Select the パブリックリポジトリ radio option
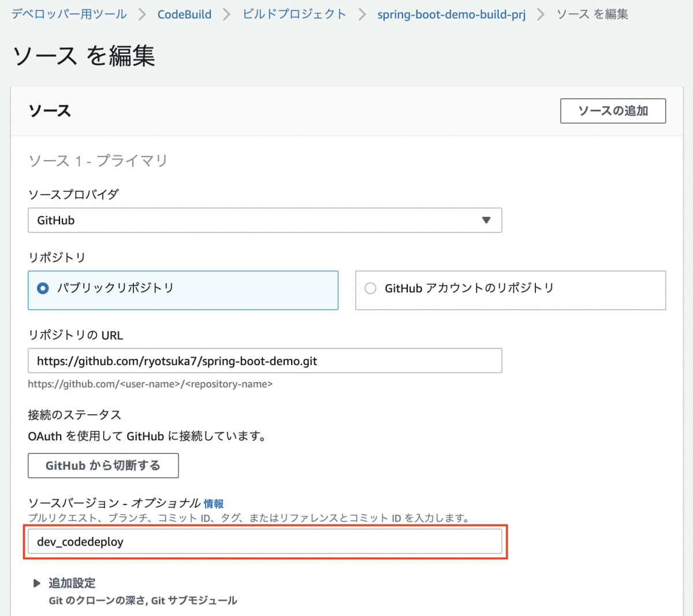 183,290
